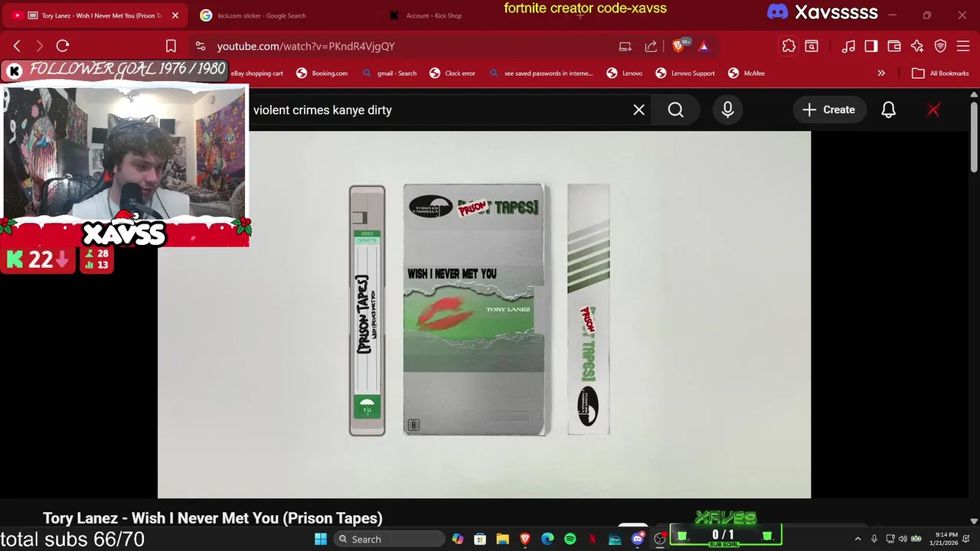Open site settings icon beside the URL
Viewport: 980px width, 551px height.
click(x=200, y=46)
